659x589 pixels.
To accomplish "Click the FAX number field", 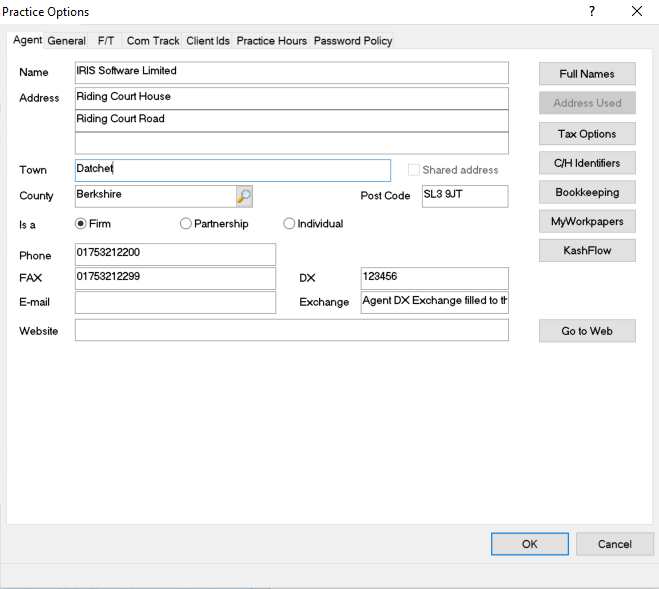I will coord(175,278).
